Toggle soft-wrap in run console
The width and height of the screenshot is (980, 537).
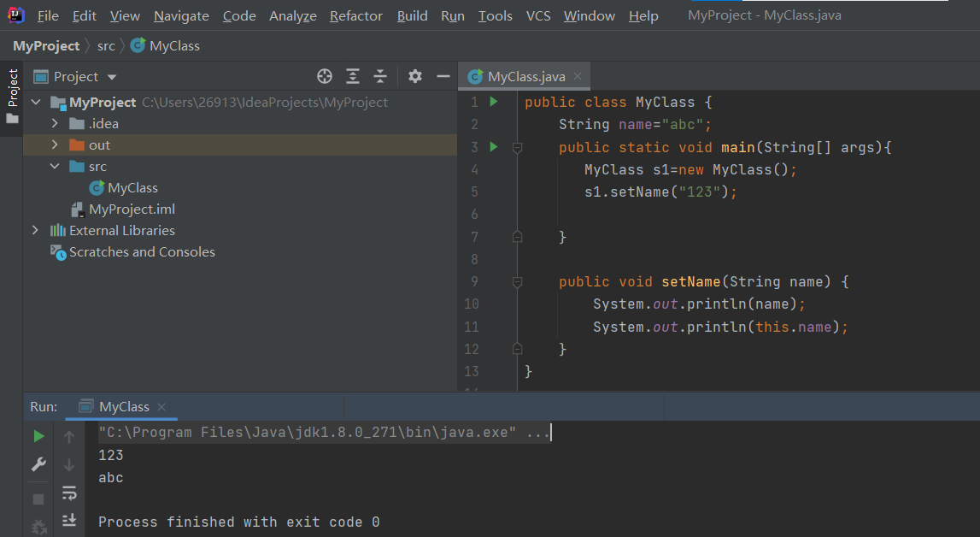69,493
